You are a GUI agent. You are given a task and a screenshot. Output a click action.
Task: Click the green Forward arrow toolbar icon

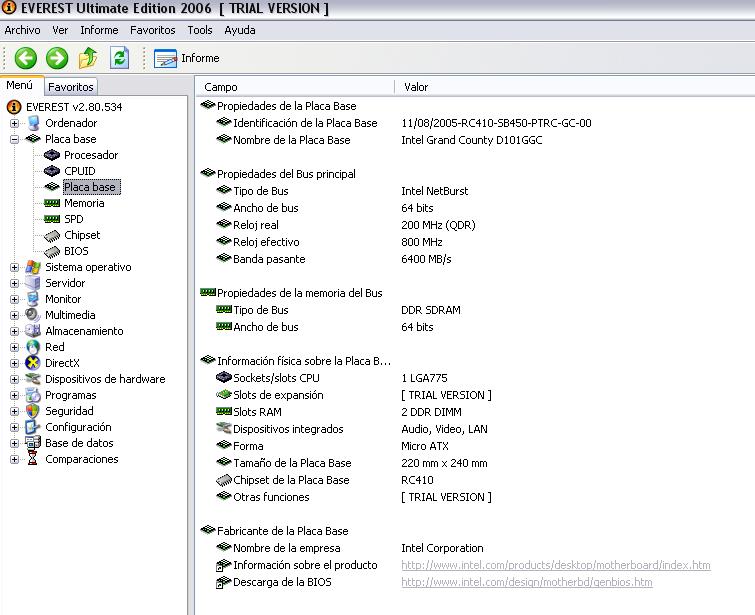[x=57, y=58]
